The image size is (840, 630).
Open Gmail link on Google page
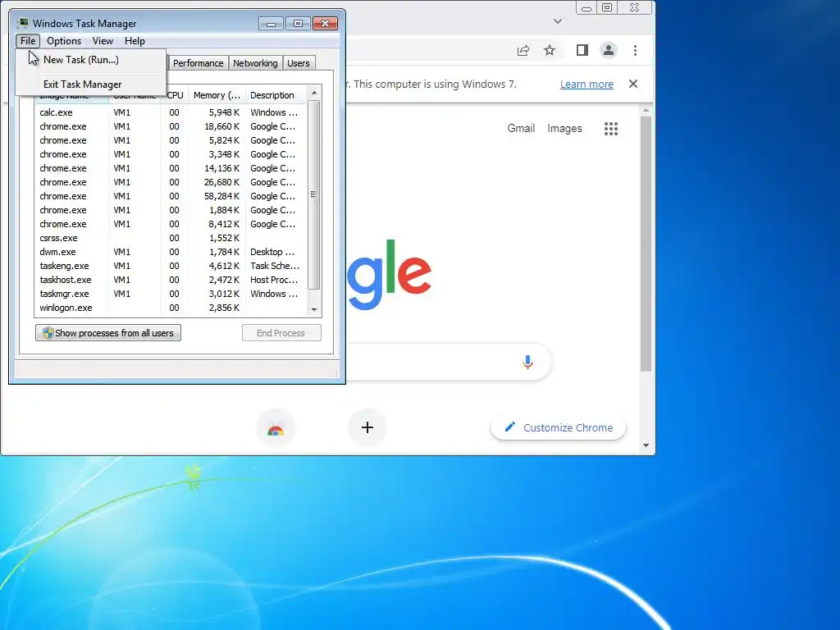[521, 129]
